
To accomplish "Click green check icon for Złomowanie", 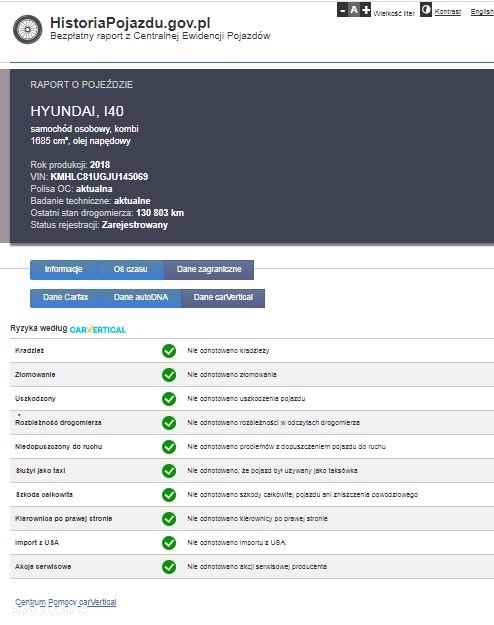I will tap(169, 375).
